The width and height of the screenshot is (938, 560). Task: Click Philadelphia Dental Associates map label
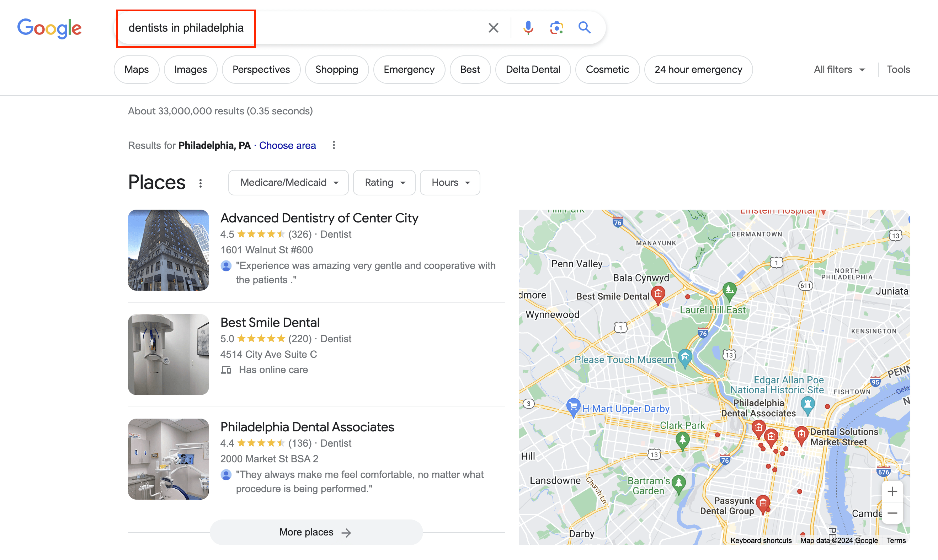tap(758, 408)
